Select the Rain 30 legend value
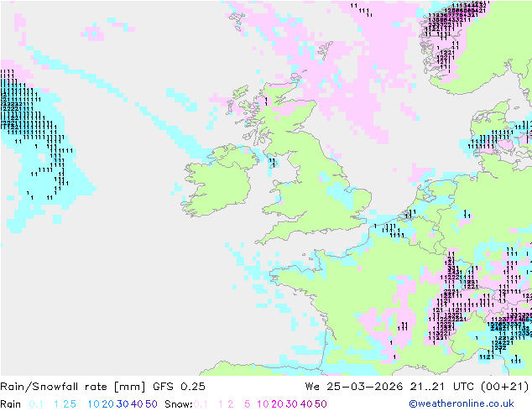The image size is (532, 411). pos(123,404)
